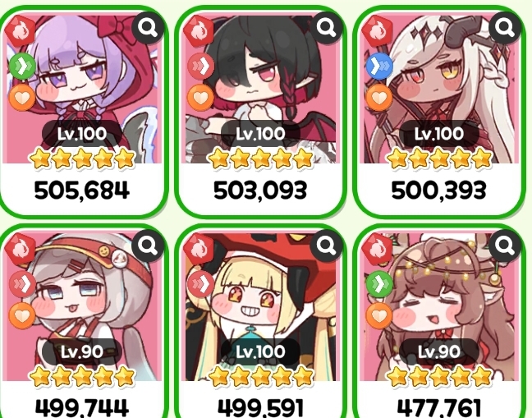
Task: Click green arrow badge on brown-haired reindeer character
Action: [x=379, y=284]
